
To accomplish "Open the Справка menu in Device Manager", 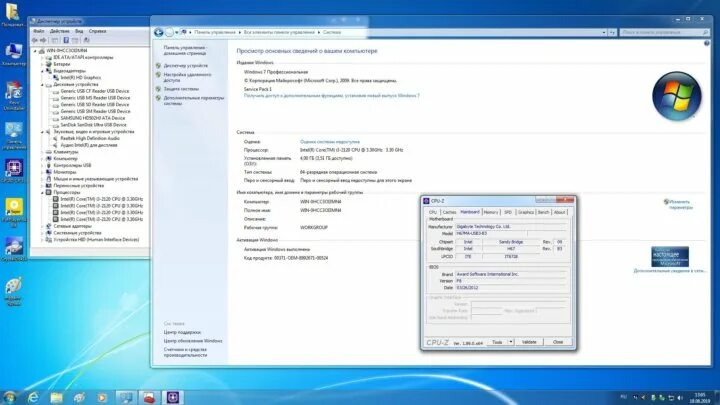I will [x=97, y=31].
